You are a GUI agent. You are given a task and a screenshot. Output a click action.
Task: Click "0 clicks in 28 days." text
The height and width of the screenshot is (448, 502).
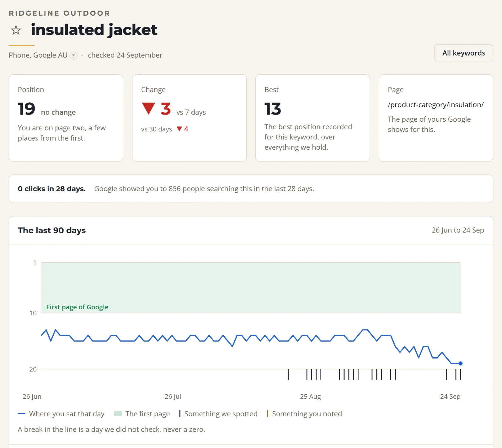pyautogui.click(x=52, y=189)
